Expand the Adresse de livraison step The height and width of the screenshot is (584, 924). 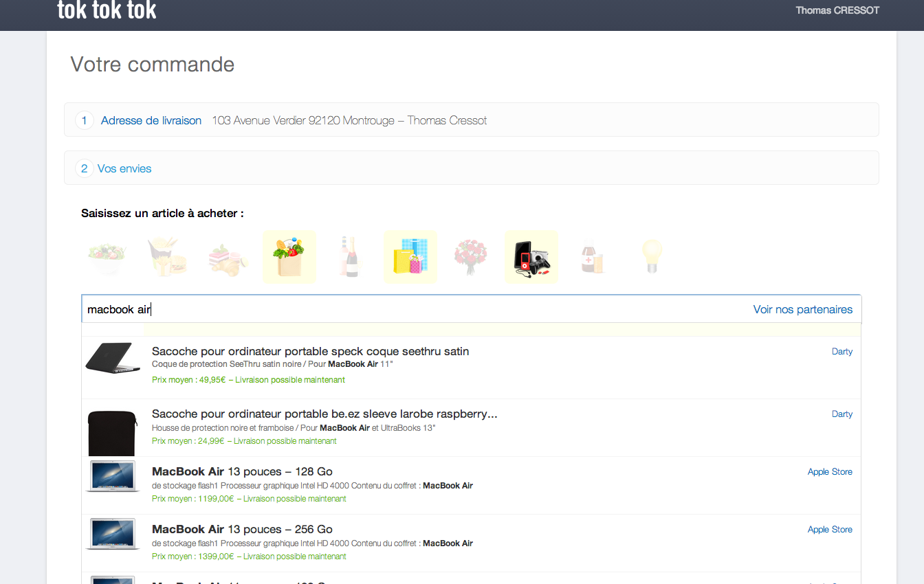pos(151,120)
